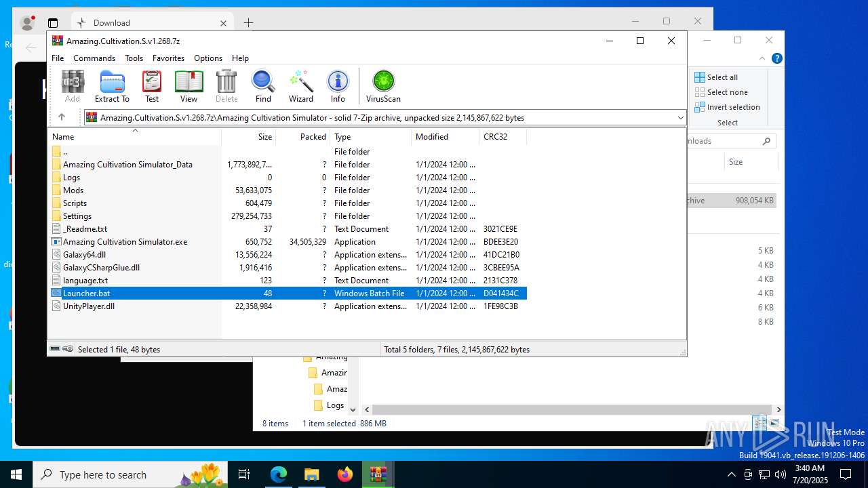Open a new browser tab

pyautogui.click(x=248, y=23)
